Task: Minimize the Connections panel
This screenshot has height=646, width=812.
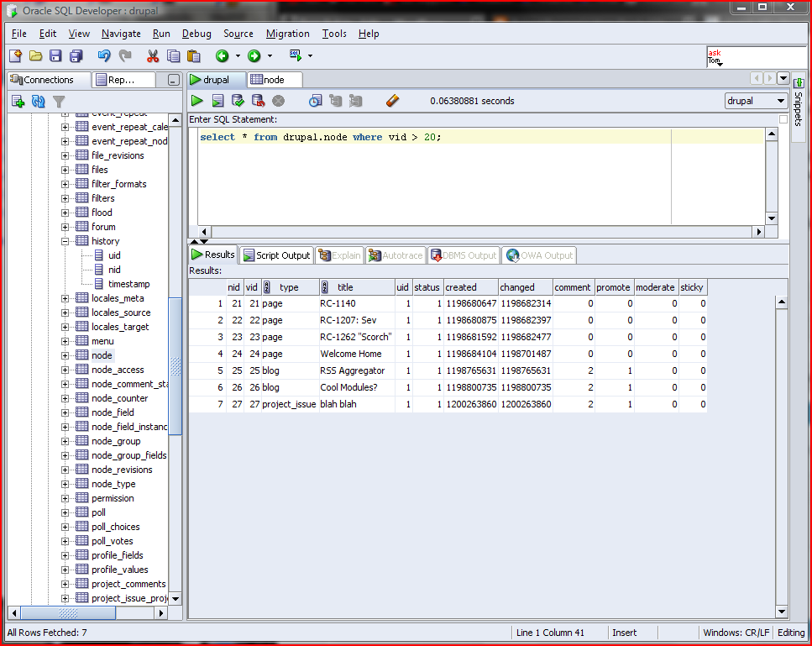Action: coord(174,80)
